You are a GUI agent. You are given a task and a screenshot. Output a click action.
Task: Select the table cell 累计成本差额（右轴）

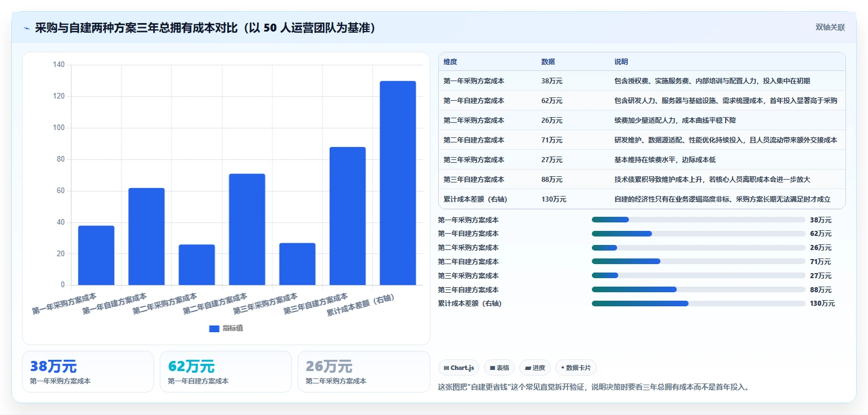[476, 199]
